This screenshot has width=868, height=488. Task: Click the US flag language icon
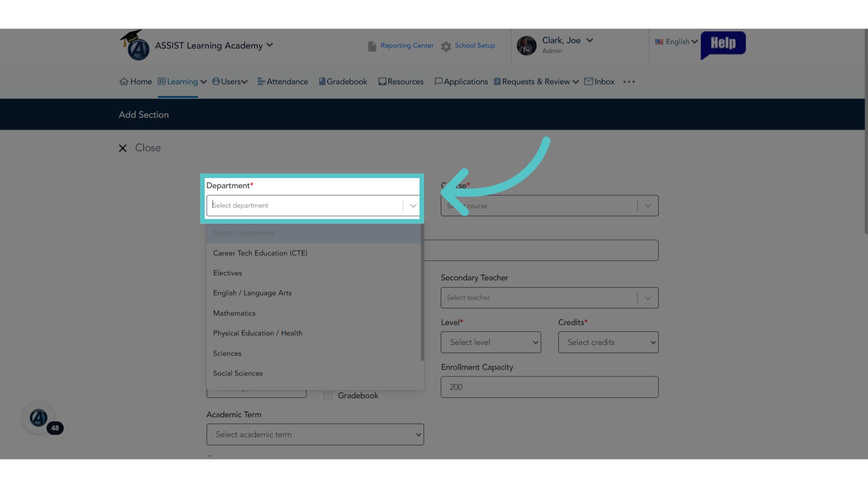(x=659, y=42)
